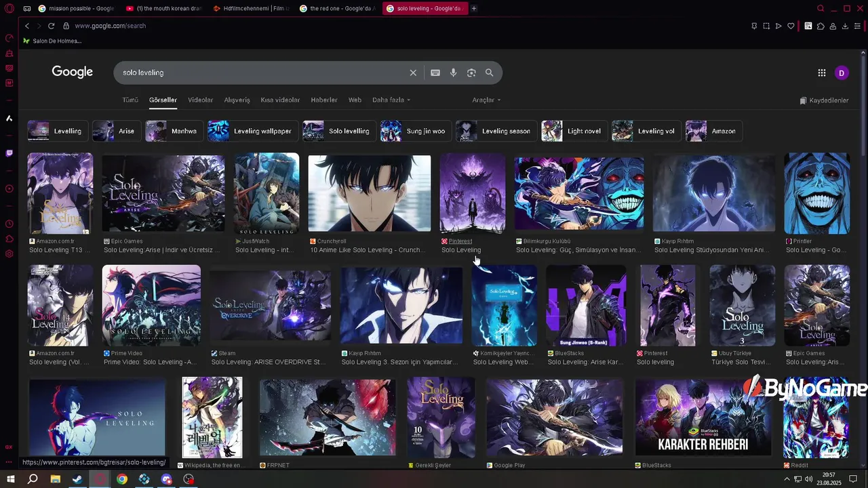Click the Google logo

pyautogui.click(x=73, y=72)
